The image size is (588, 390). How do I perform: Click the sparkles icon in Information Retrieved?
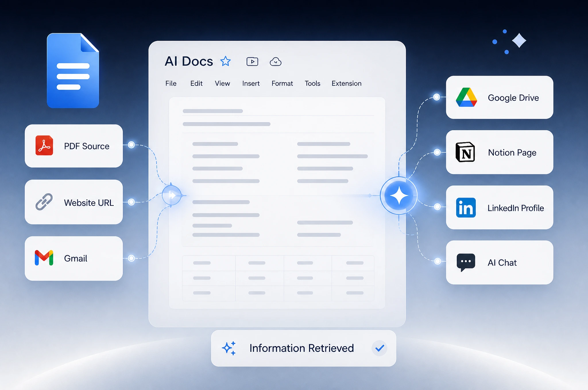pyautogui.click(x=229, y=348)
